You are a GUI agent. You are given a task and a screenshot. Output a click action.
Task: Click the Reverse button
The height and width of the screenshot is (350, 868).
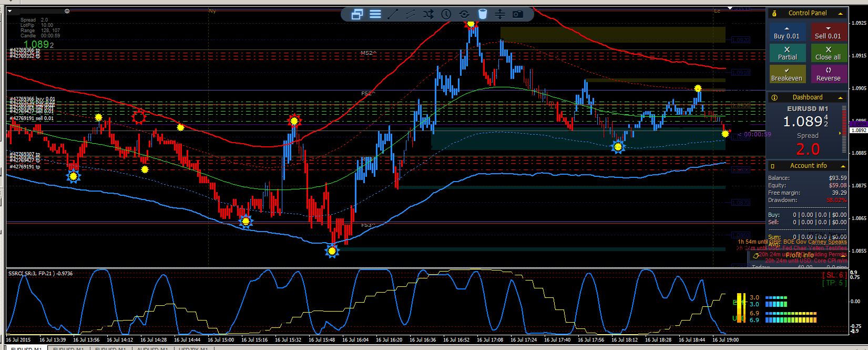(829, 74)
